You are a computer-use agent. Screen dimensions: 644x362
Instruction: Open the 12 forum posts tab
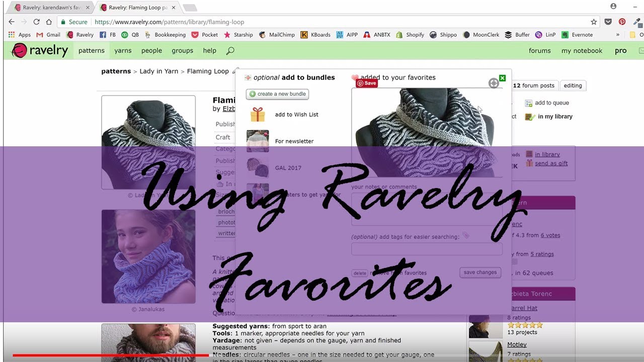click(533, 85)
